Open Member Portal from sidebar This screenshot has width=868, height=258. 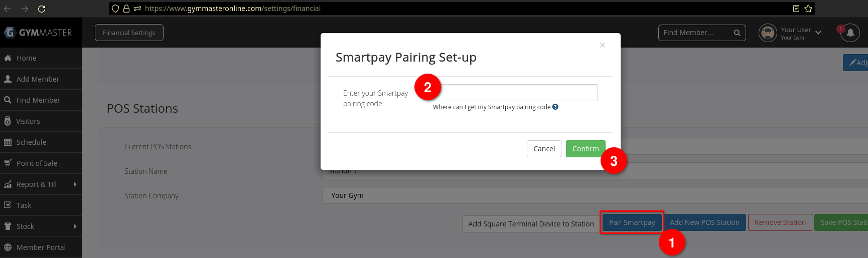pyautogui.click(x=41, y=247)
